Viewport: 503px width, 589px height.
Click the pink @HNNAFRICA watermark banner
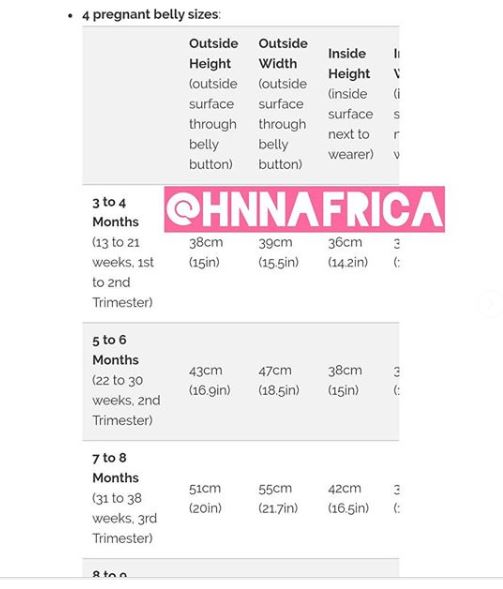304,209
